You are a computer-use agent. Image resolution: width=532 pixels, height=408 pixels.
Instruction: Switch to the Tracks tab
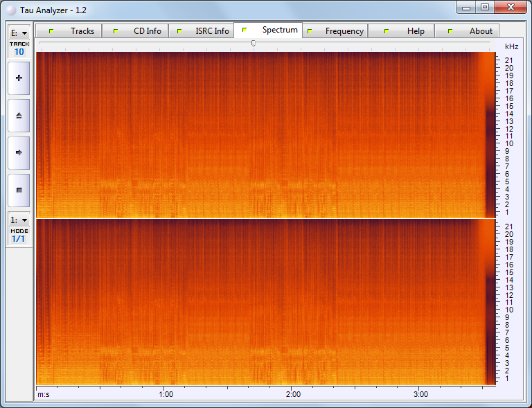click(82, 31)
